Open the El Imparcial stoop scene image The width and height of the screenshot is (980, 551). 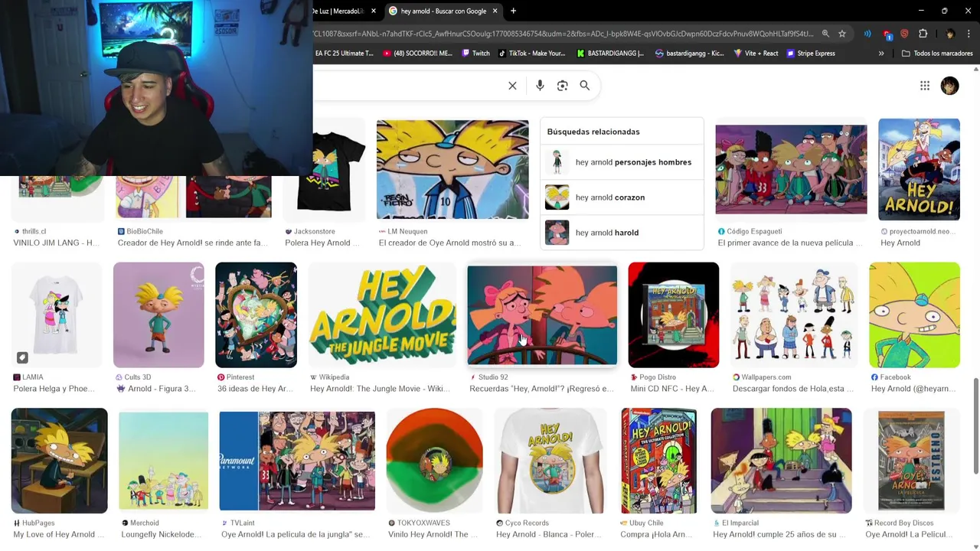(781, 461)
